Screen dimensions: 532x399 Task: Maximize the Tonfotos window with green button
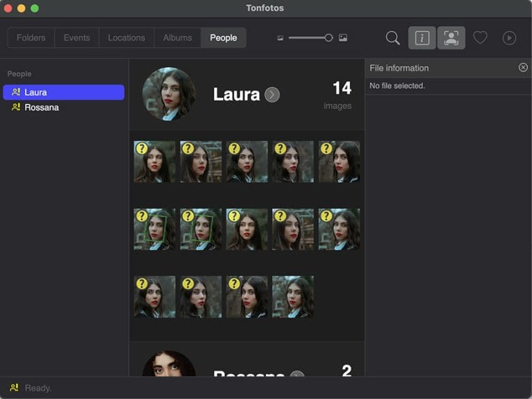pyautogui.click(x=35, y=8)
